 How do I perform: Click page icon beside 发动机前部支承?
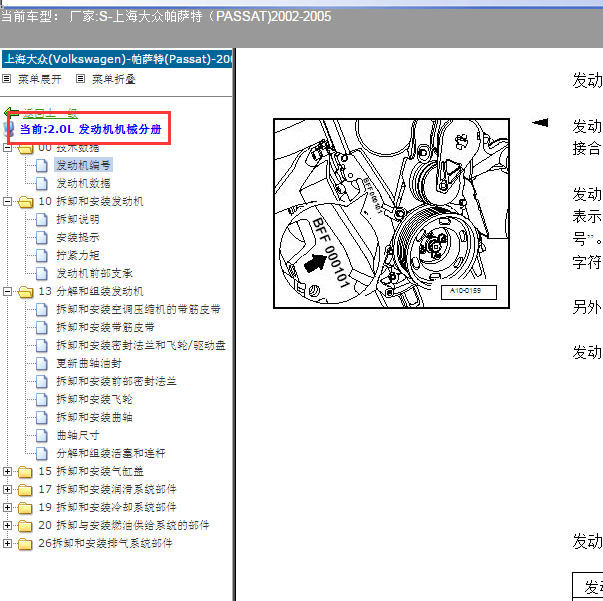[x=42, y=274]
